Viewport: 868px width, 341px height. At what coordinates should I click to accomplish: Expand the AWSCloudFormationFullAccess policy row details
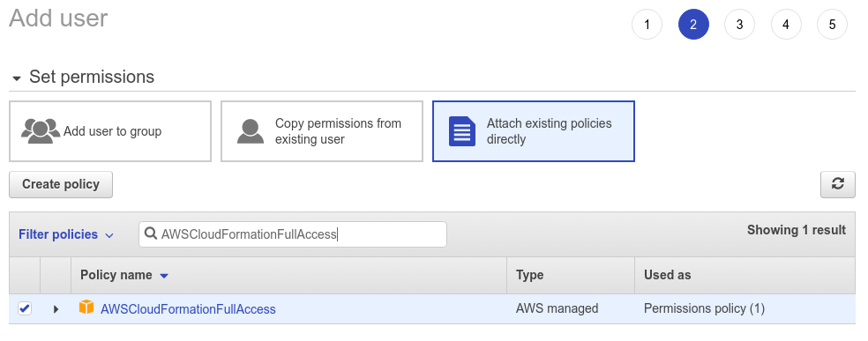[56, 309]
